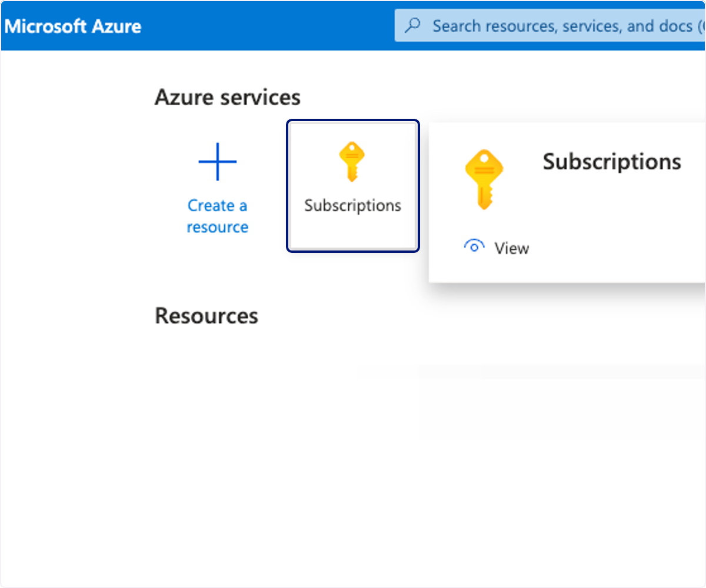The height and width of the screenshot is (588, 706).
Task: Open the Create a resource link
Action: tap(218, 216)
